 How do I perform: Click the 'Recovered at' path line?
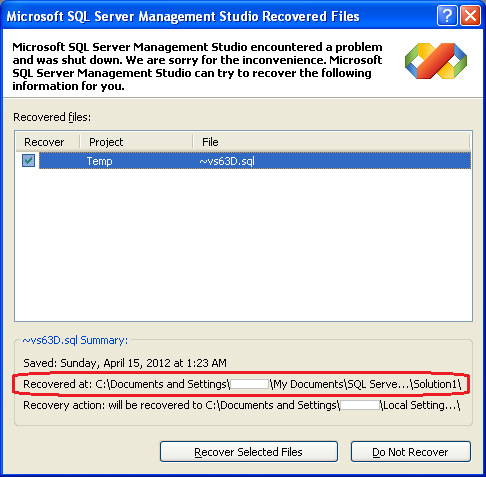click(x=242, y=384)
